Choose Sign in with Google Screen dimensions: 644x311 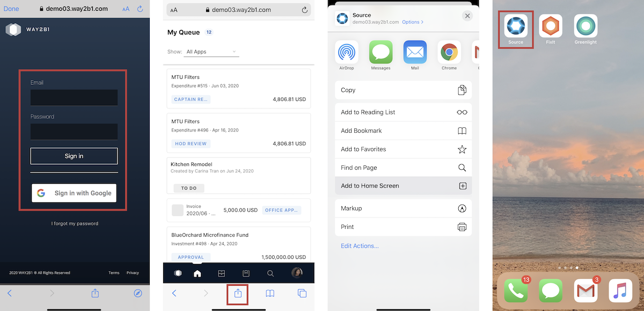tap(74, 193)
